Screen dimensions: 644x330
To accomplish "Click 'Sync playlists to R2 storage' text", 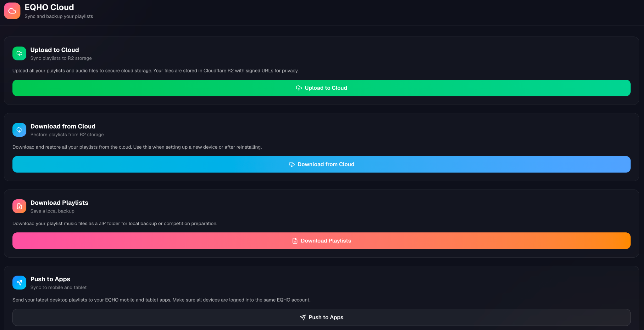I will (61, 58).
